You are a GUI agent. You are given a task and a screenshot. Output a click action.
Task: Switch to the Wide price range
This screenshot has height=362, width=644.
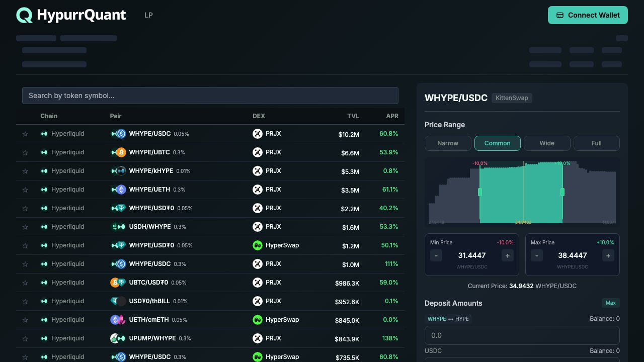coord(547,143)
